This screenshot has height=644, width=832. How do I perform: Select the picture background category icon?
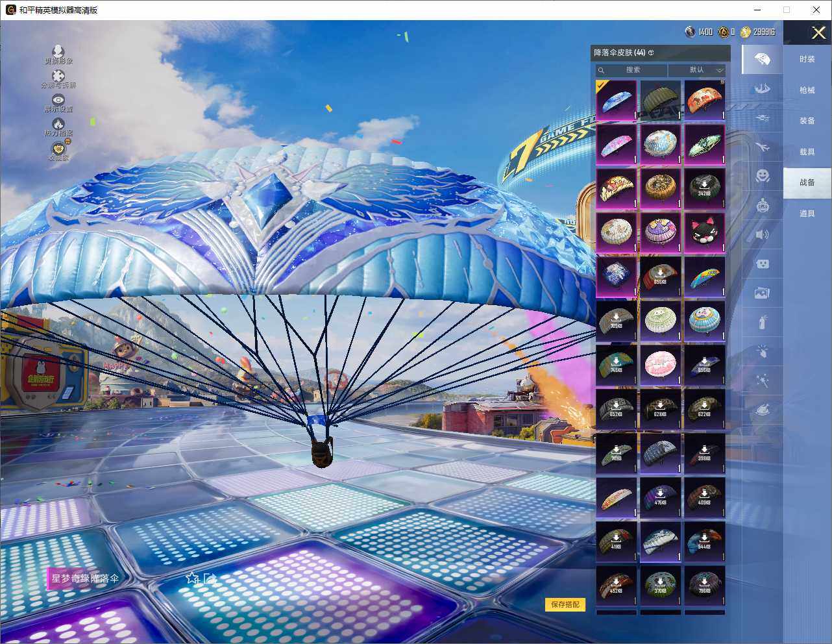click(x=763, y=293)
